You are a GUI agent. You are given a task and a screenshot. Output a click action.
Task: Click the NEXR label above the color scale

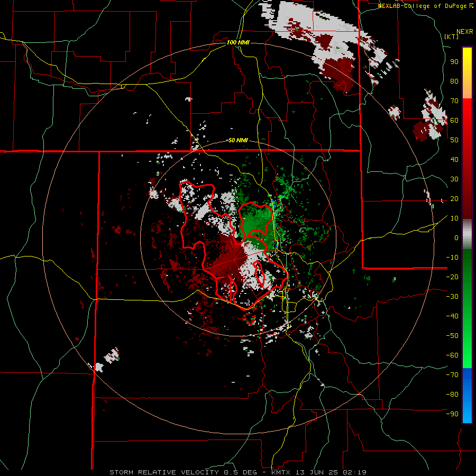465,32
